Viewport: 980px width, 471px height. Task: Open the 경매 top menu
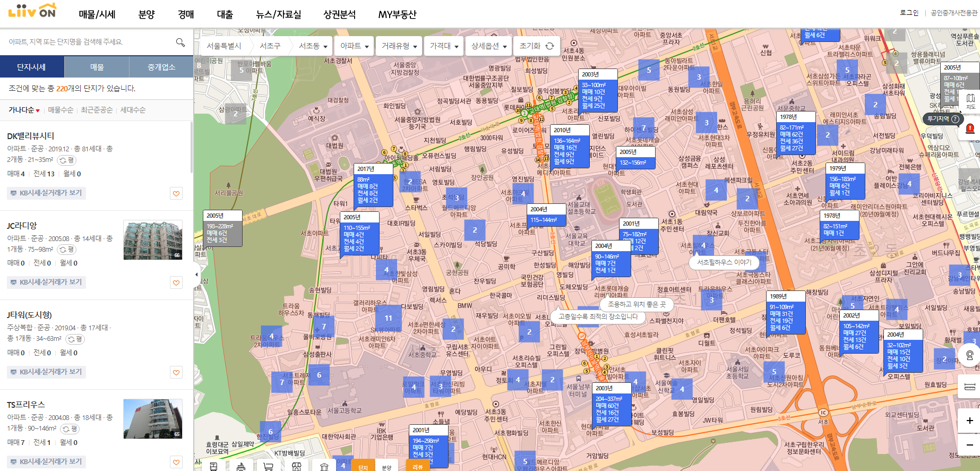point(186,14)
